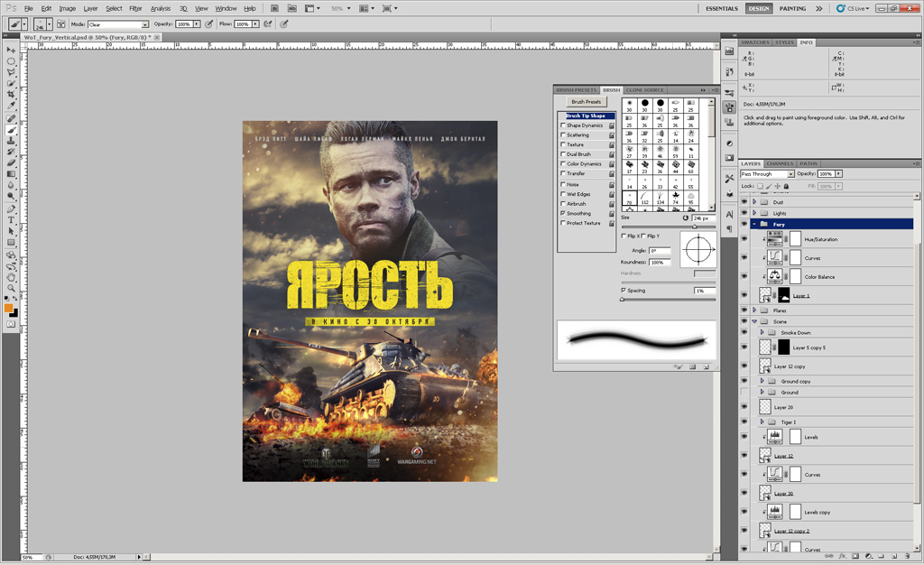
Task: Open the Opacity slider arrow in options bar
Action: [197, 24]
